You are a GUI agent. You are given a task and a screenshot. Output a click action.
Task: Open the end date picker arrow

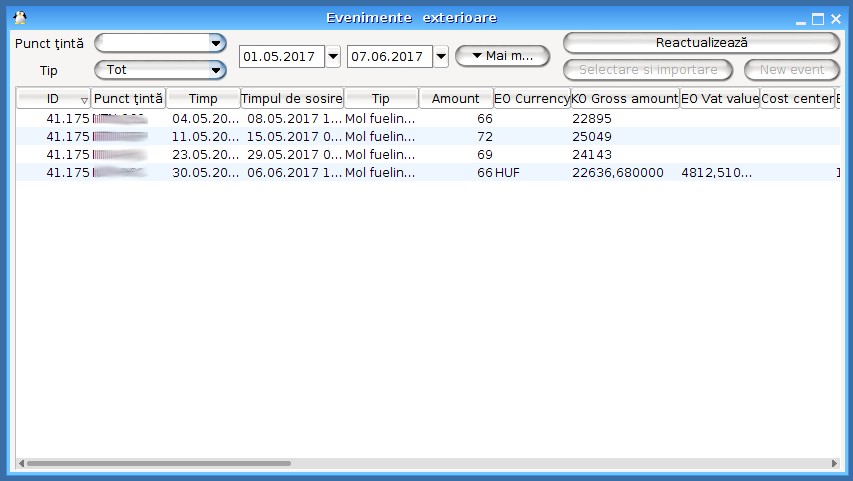pyautogui.click(x=441, y=57)
